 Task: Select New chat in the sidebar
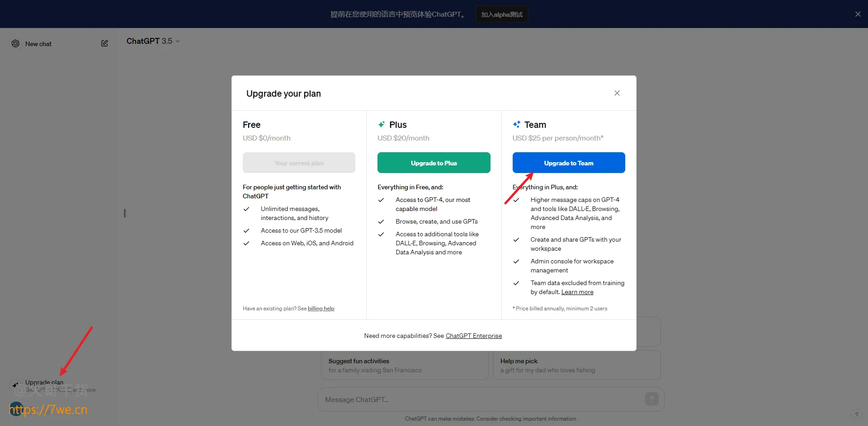pyautogui.click(x=38, y=44)
